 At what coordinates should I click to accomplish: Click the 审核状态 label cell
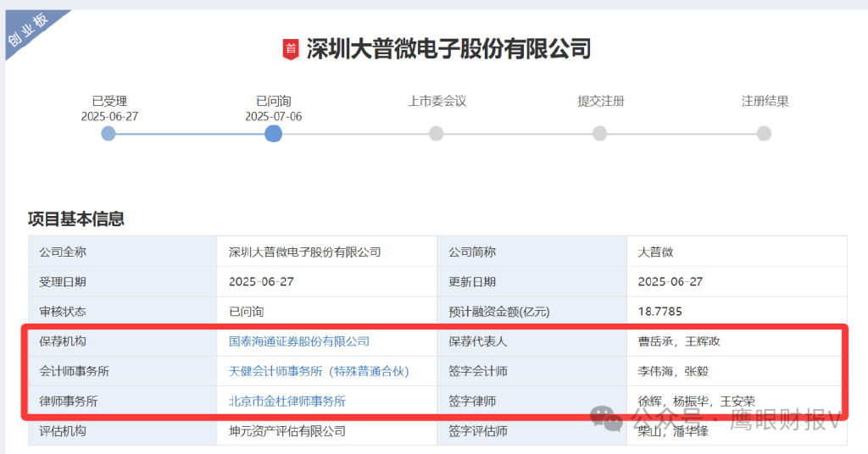(122, 312)
